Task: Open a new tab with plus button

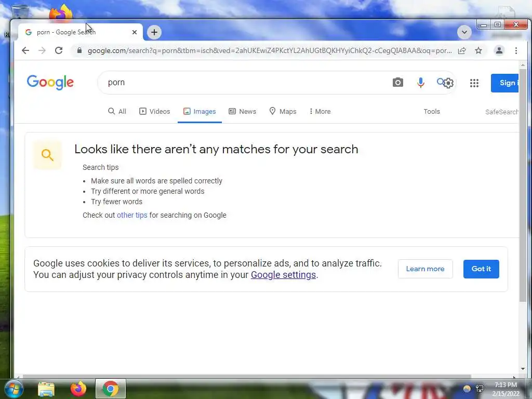Action: click(x=154, y=32)
